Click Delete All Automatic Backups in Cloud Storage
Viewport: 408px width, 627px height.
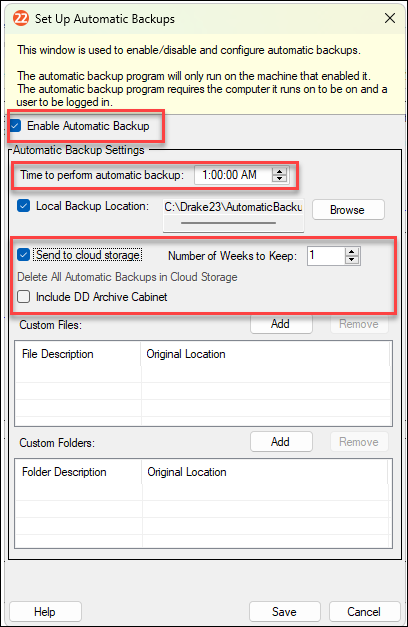tap(127, 277)
